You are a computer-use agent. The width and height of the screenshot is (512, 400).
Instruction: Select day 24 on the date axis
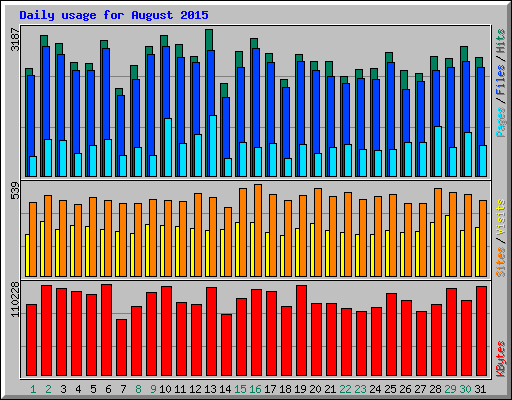pyautogui.click(x=375, y=389)
